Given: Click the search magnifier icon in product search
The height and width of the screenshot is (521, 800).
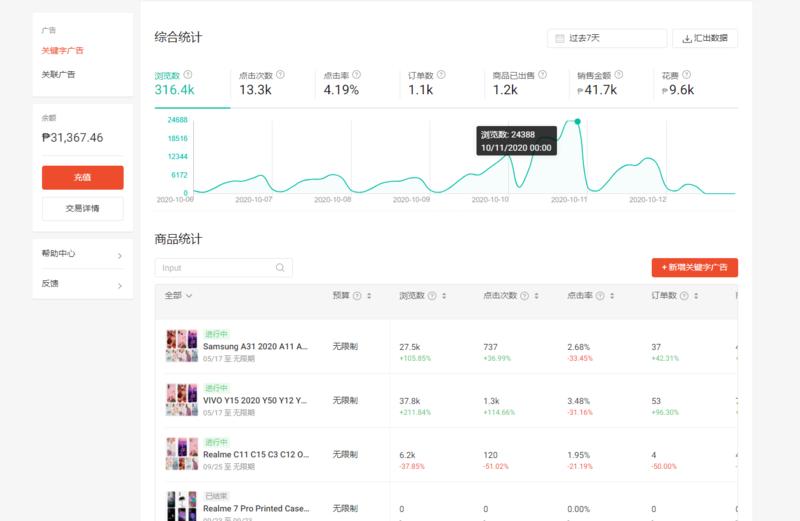Looking at the screenshot, I should point(281,268).
